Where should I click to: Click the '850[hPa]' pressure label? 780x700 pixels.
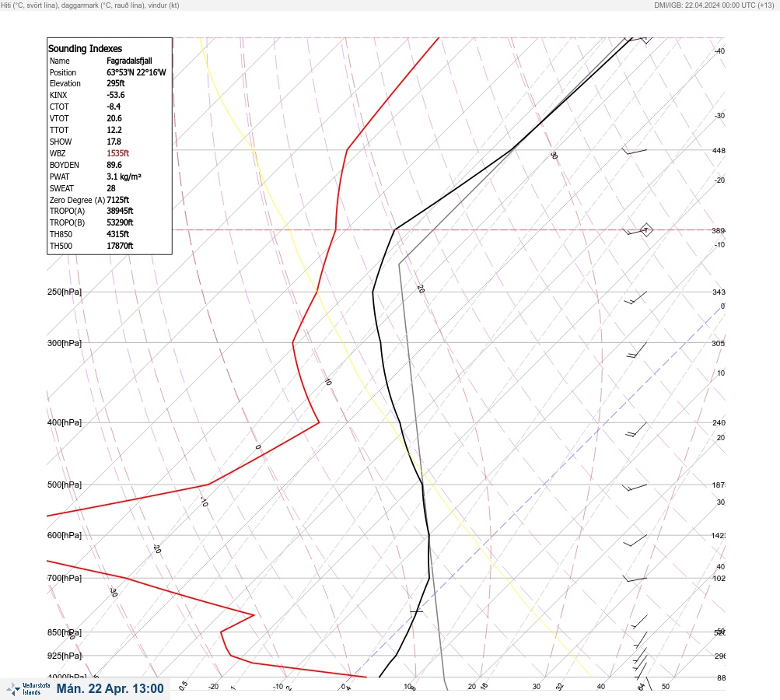[65, 633]
